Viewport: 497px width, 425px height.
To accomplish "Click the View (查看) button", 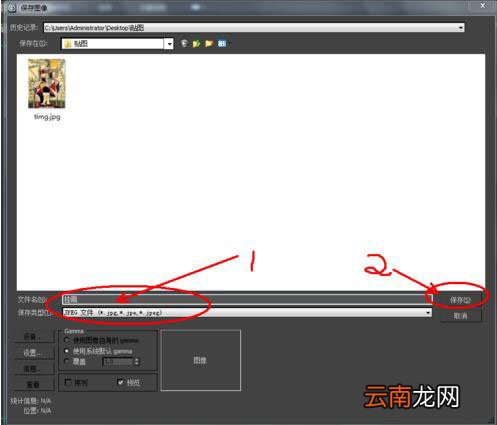I will coord(33,384).
